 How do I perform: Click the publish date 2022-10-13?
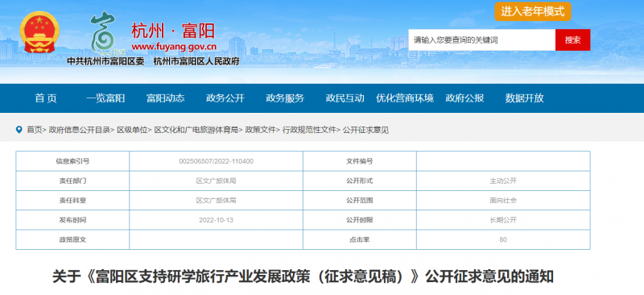(x=216, y=220)
